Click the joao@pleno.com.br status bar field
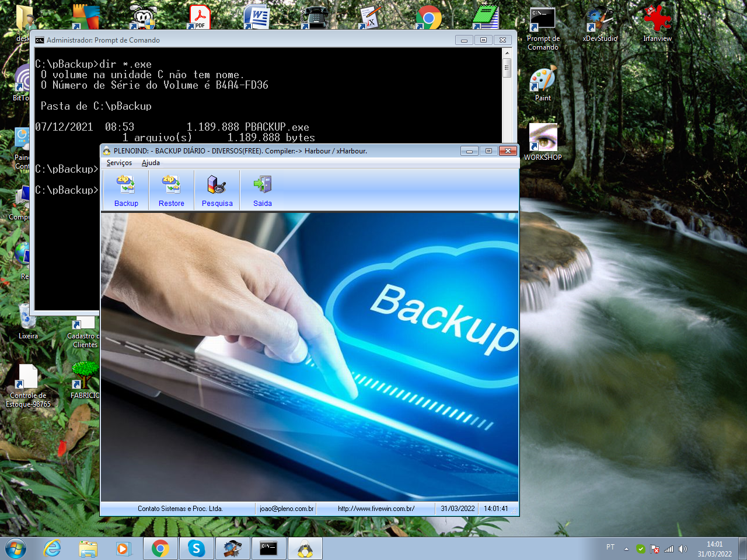This screenshot has width=747, height=560. pyautogui.click(x=287, y=509)
